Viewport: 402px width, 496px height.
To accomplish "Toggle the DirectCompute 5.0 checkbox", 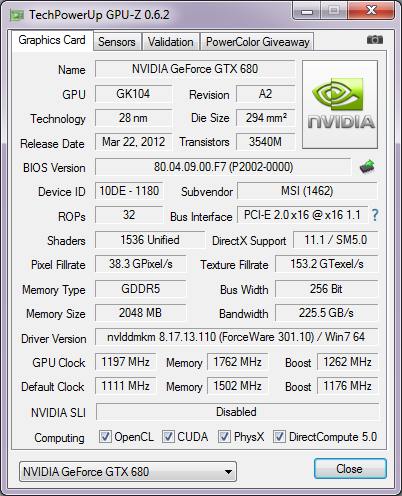I will pos(279,436).
